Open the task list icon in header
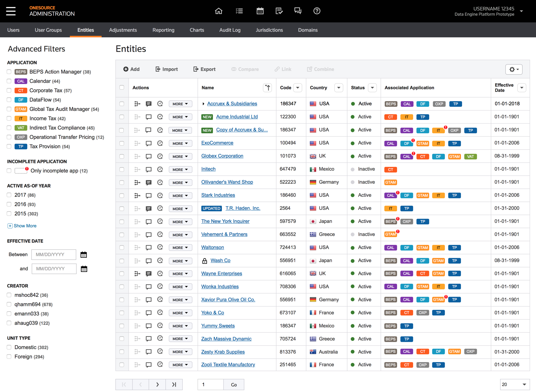 click(239, 11)
